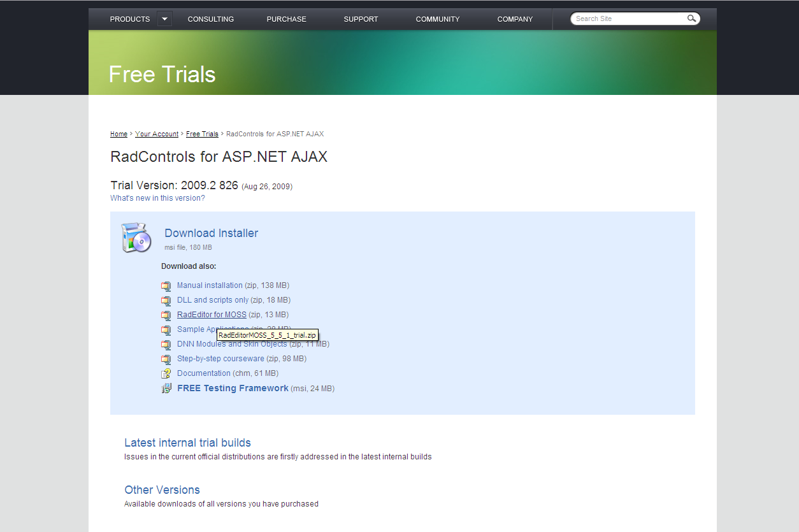Click the magnifier search icon
799x532 pixels.
pos(691,18)
